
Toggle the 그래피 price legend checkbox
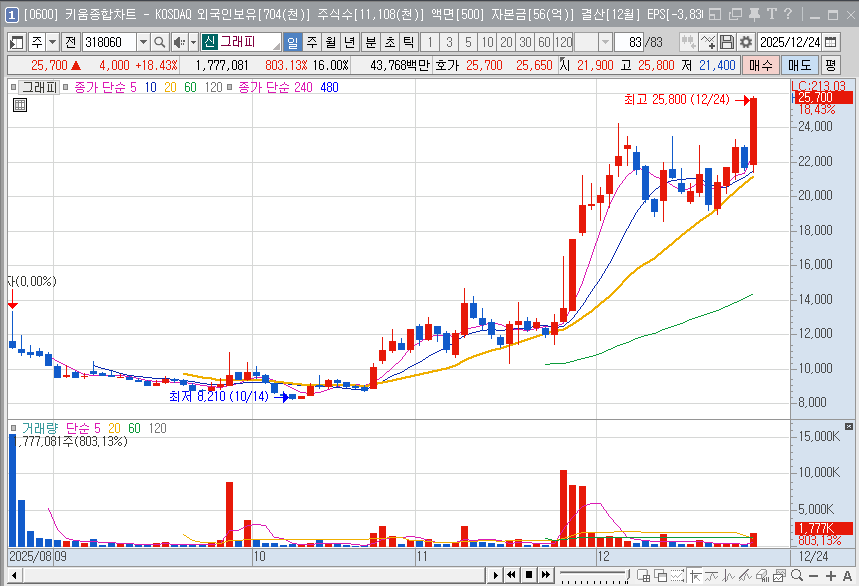click(x=13, y=87)
